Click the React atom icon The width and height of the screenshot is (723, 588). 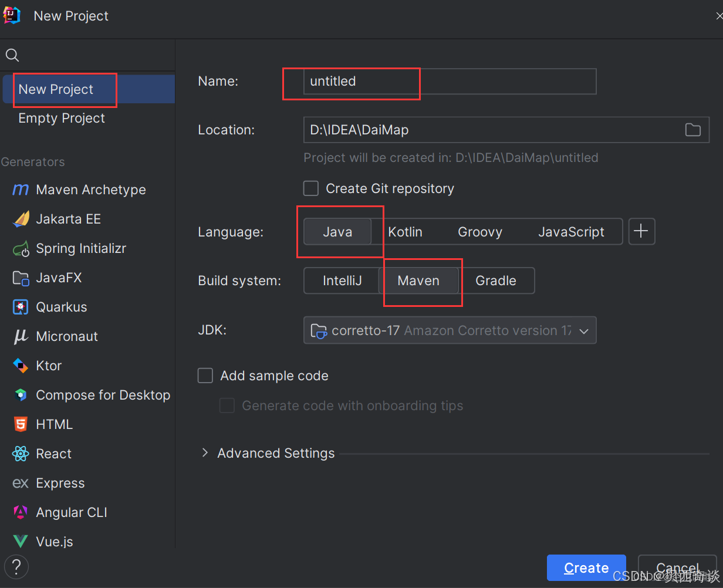21,454
